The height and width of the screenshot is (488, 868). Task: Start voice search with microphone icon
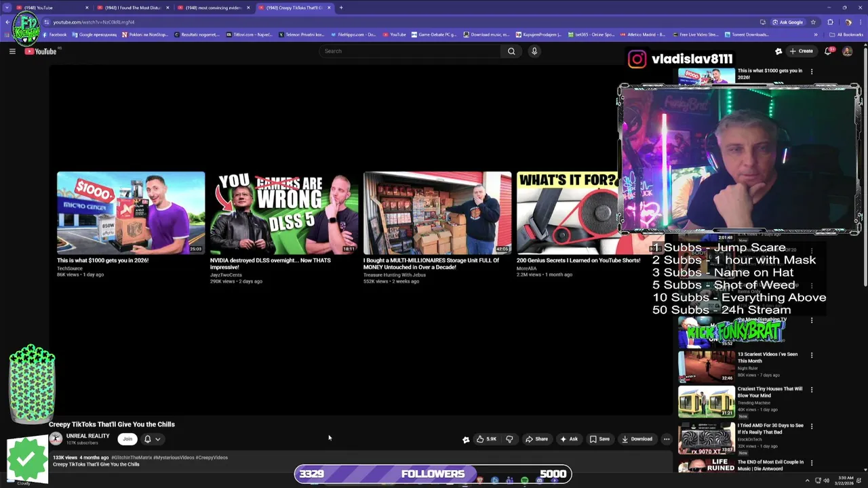[x=534, y=51]
